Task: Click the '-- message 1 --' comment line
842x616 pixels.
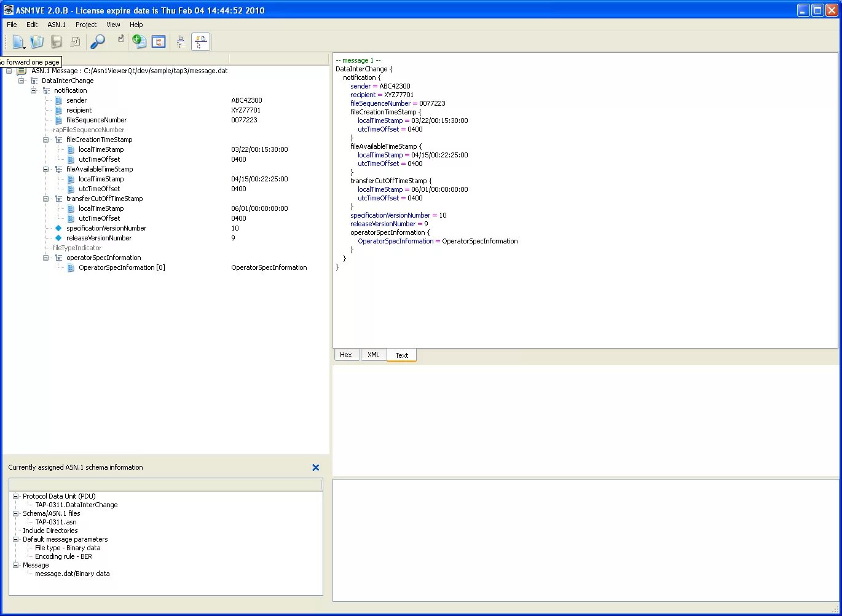Action: (x=358, y=60)
